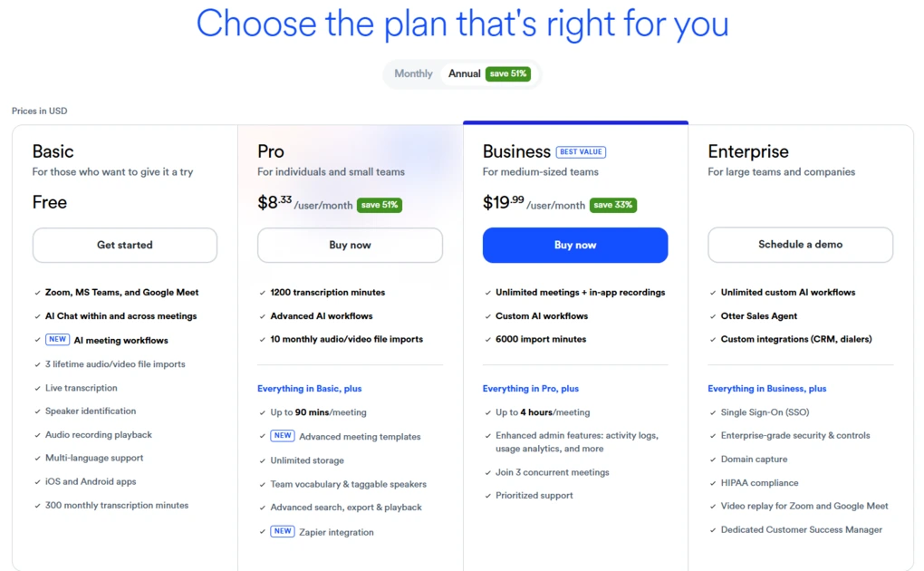
Task: Click Get started on the Basic plan
Action: click(124, 245)
